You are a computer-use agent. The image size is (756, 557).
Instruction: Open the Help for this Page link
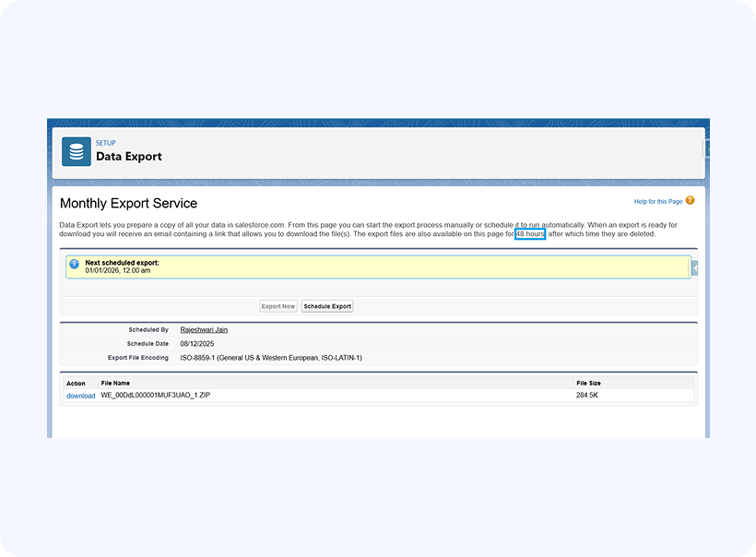[657, 202]
